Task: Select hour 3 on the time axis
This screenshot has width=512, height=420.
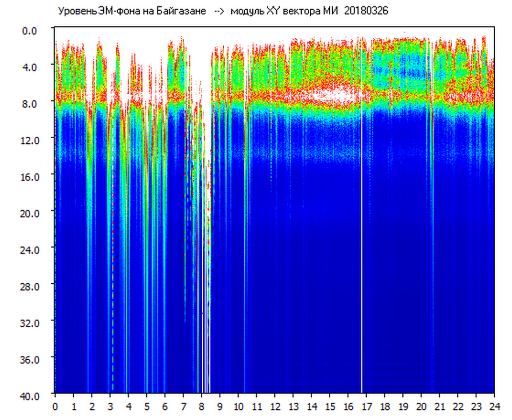Action: point(110,406)
